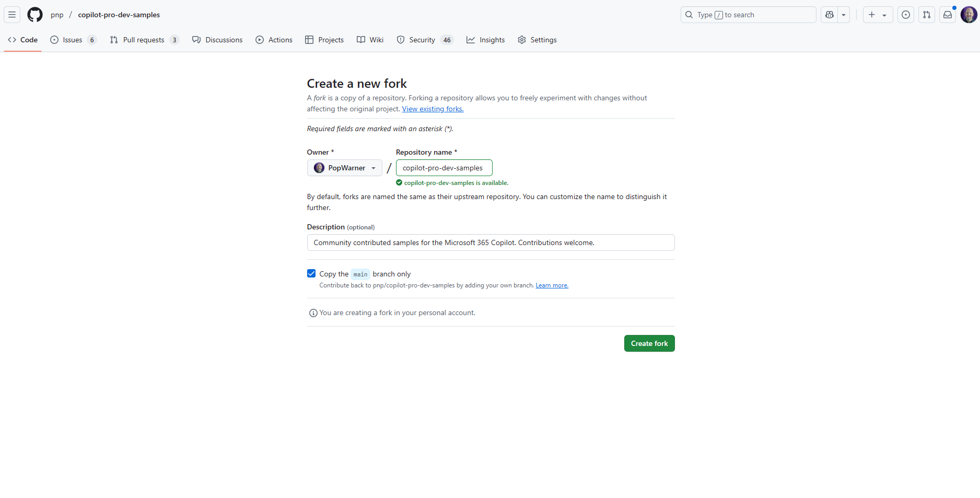Focus the Repository name field
Image resolution: width=980 pixels, height=498 pixels.
pyautogui.click(x=444, y=168)
